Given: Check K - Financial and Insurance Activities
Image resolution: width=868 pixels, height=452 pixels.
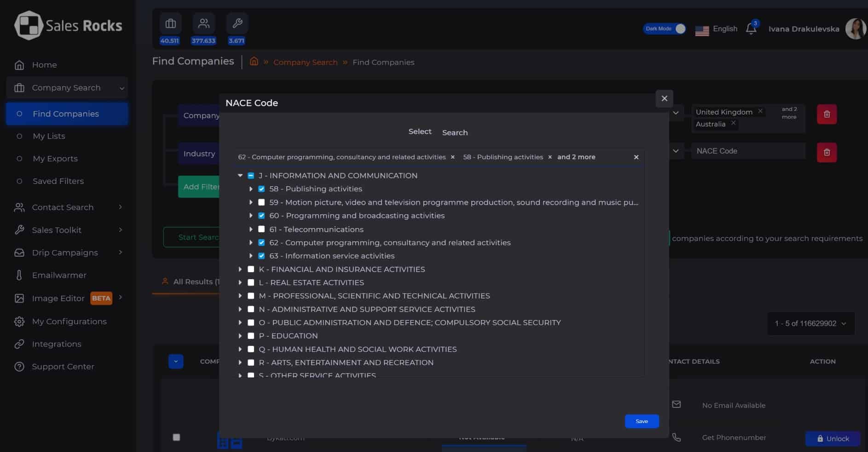Looking at the screenshot, I should [x=251, y=269].
